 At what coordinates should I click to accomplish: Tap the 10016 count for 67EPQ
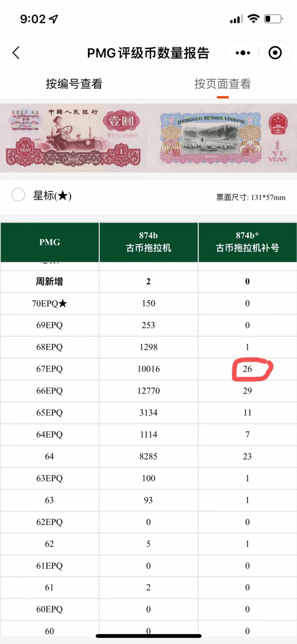point(148,369)
